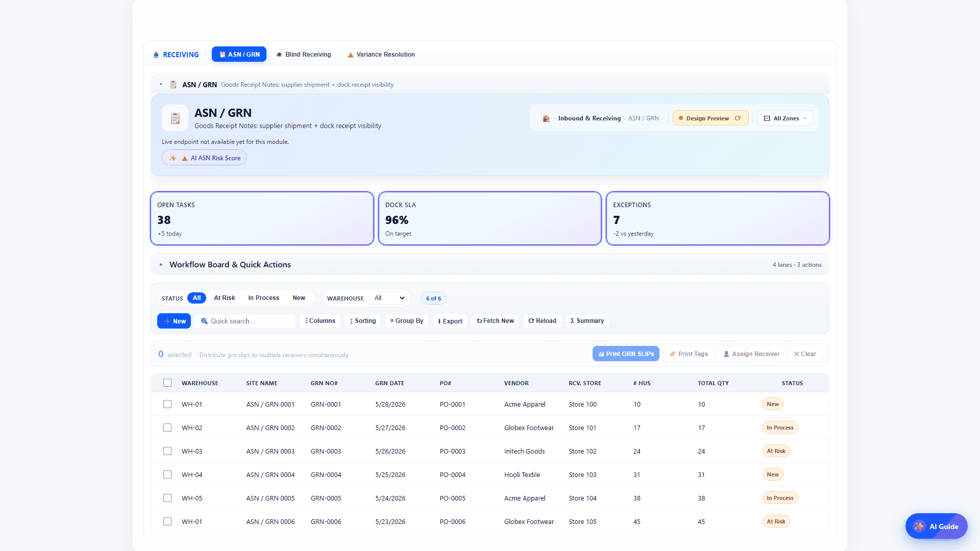Click the Blind Receiving tab icon
The height and width of the screenshot is (551, 980).
(x=279, y=55)
